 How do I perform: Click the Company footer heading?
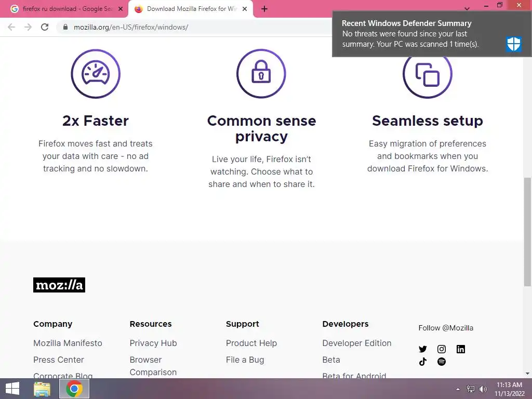[52, 324]
